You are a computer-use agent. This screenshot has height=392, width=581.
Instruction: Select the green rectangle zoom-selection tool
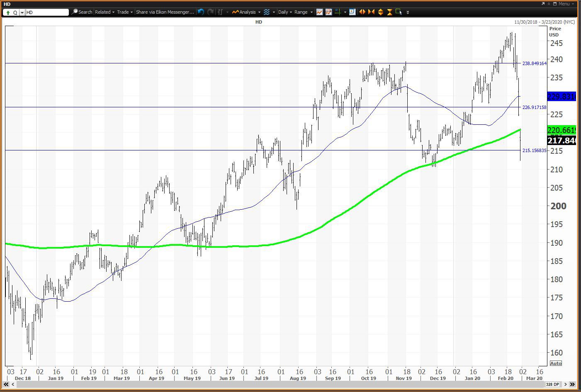click(x=399, y=12)
